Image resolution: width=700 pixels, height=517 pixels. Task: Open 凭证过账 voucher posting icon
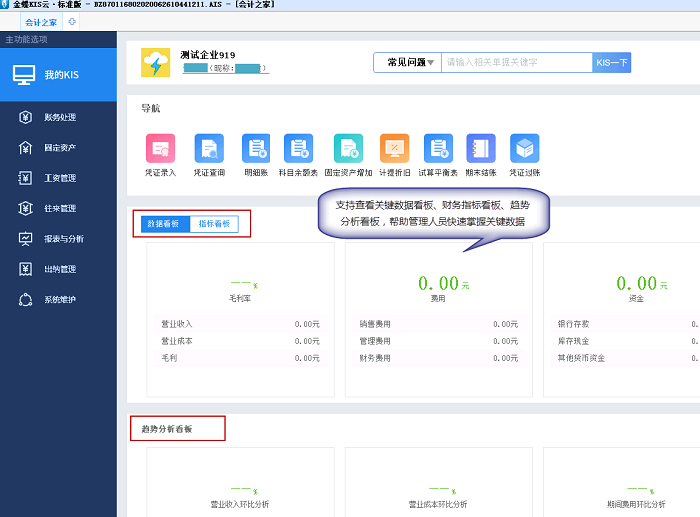tap(524, 149)
